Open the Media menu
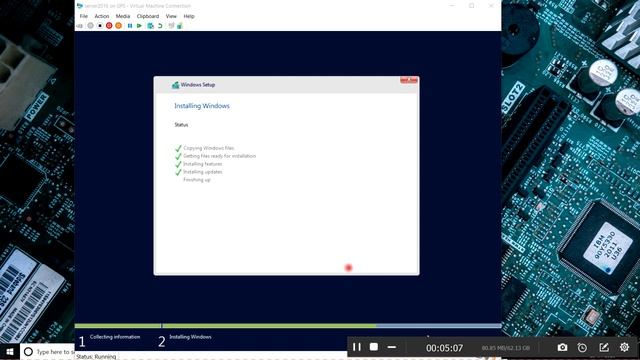This screenshot has height=360, width=640. point(122,16)
